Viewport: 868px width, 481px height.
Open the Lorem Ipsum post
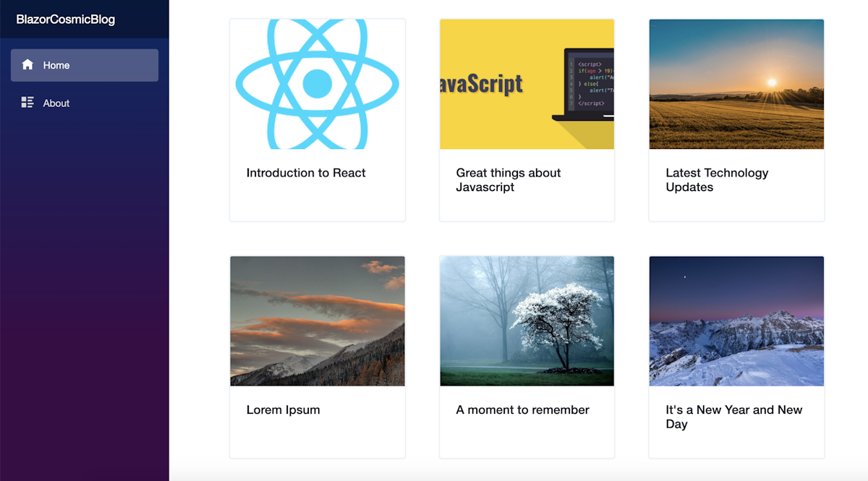click(282, 409)
